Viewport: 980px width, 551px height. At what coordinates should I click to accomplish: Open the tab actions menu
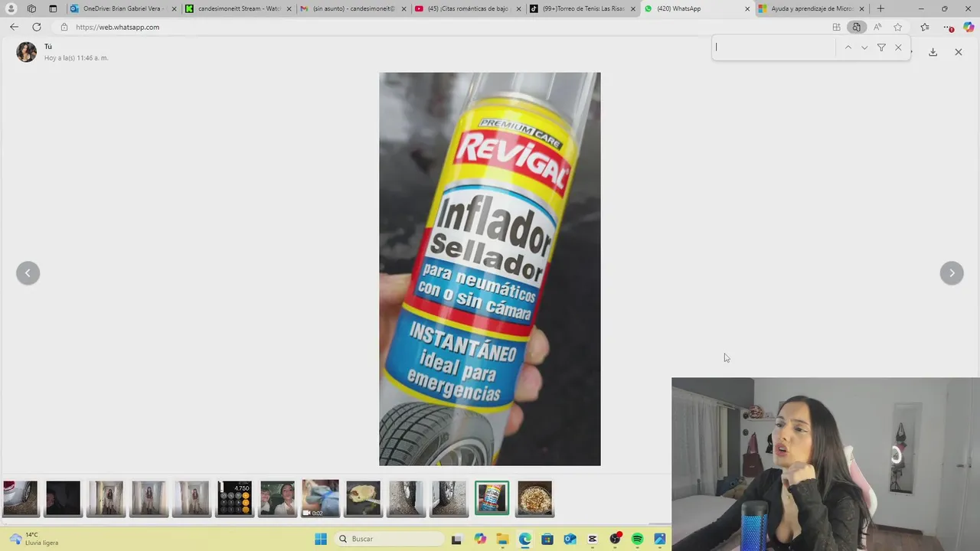53,8
